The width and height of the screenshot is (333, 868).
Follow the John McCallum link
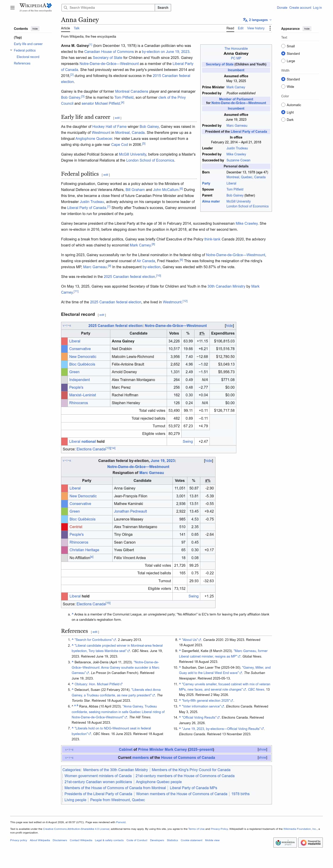point(166,190)
